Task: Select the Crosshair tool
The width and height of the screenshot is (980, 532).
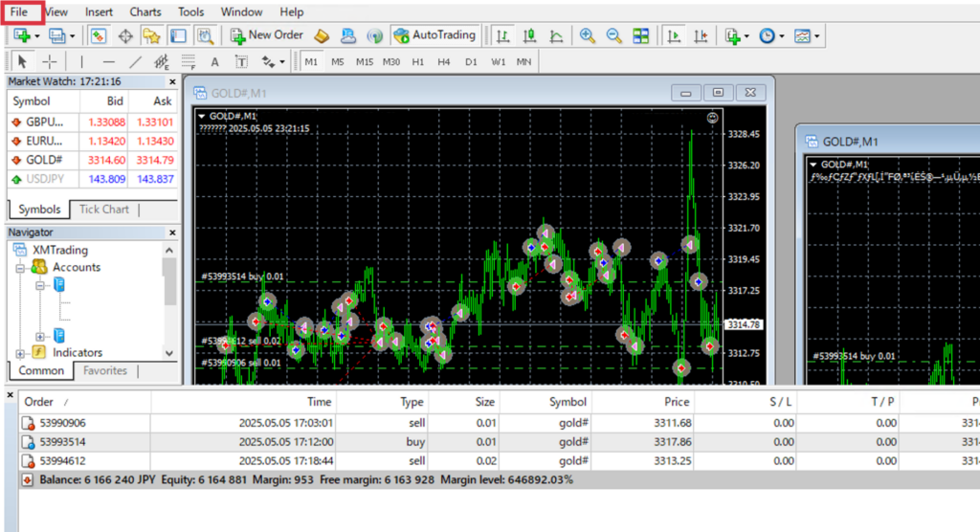Action: pos(49,61)
